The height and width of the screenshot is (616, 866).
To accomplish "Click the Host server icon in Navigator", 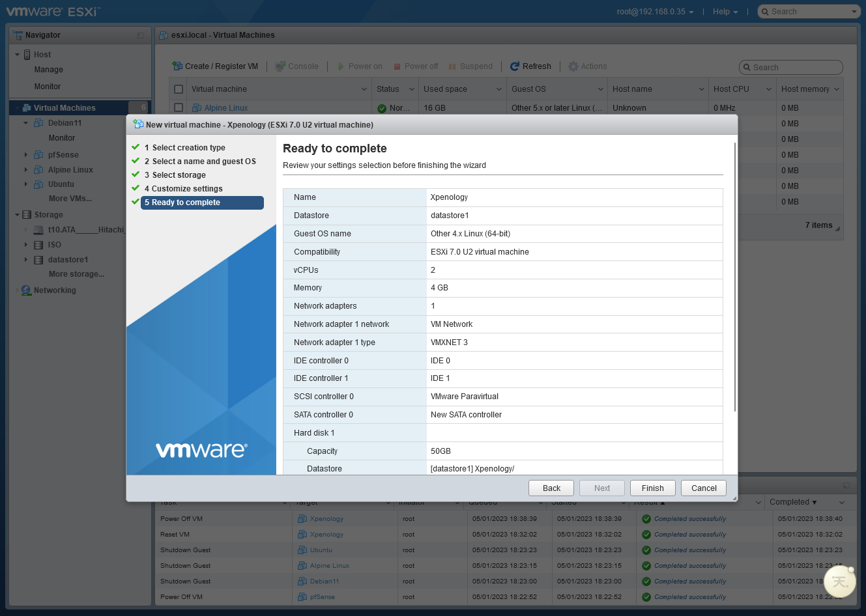I will tap(27, 55).
